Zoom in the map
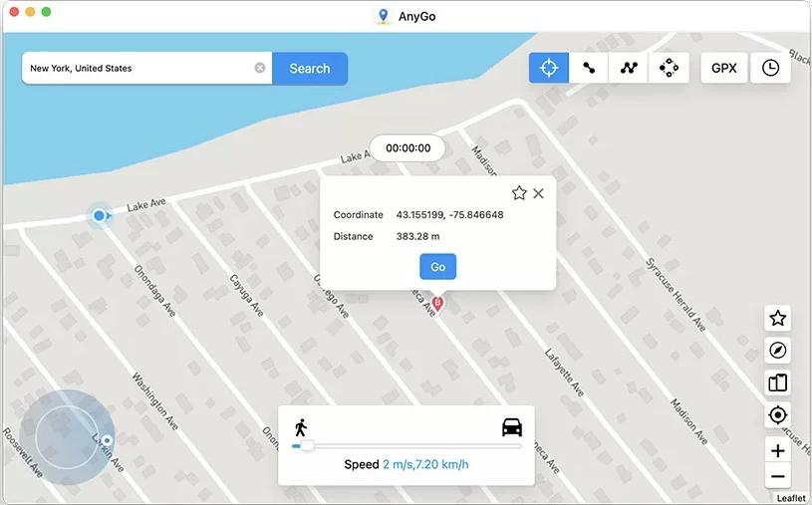The width and height of the screenshot is (812, 505). [777, 450]
